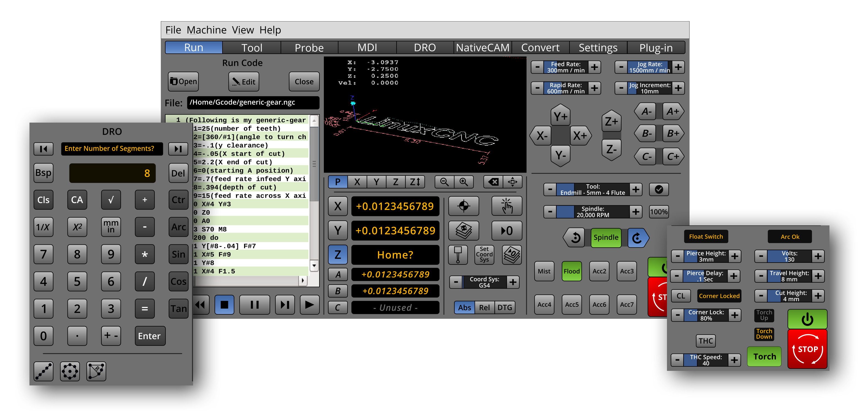
Task: Click the zero-all ▸0 icon button
Action: point(507,230)
